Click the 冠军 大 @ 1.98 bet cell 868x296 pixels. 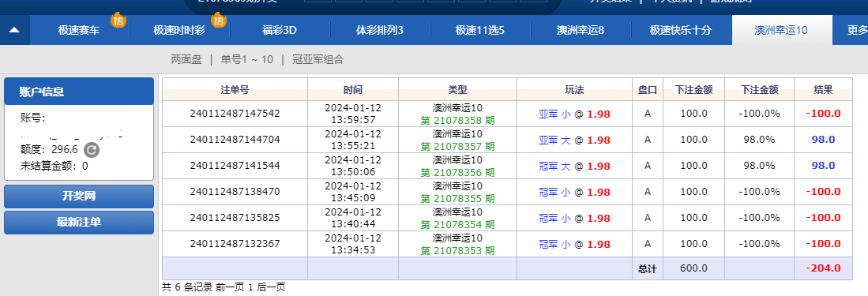[575, 166]
